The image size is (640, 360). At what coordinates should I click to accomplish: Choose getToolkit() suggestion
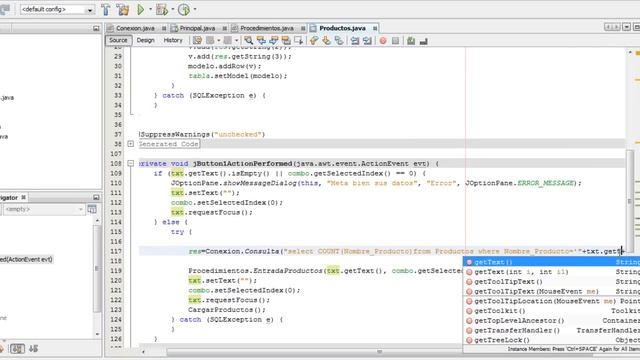click(x=551, y=311)
